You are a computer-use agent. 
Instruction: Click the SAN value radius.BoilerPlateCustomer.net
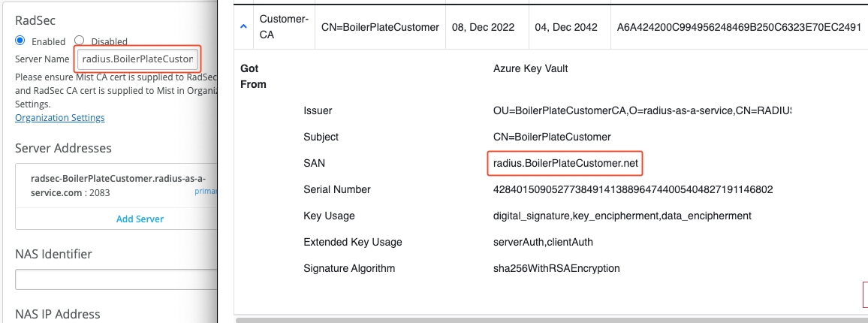click(x=567, y=163)
